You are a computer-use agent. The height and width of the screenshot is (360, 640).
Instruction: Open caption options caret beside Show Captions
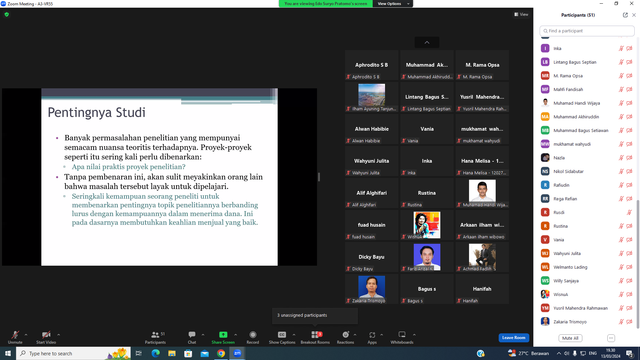coord(294,335)
